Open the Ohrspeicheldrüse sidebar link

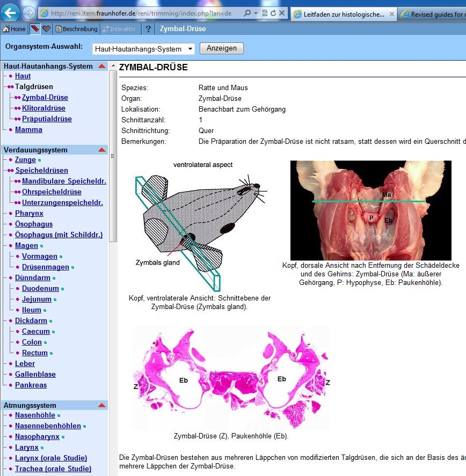[52, 192]
